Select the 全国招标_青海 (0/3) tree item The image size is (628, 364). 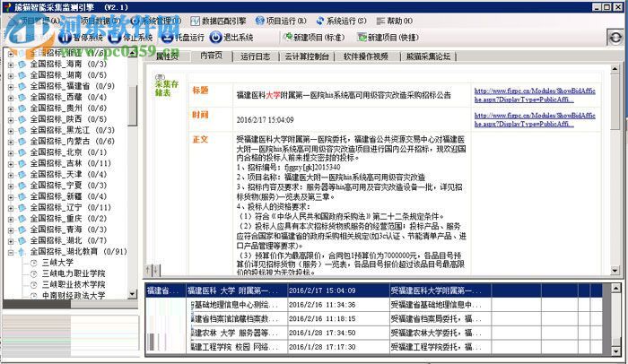click(x=68, y=230)
